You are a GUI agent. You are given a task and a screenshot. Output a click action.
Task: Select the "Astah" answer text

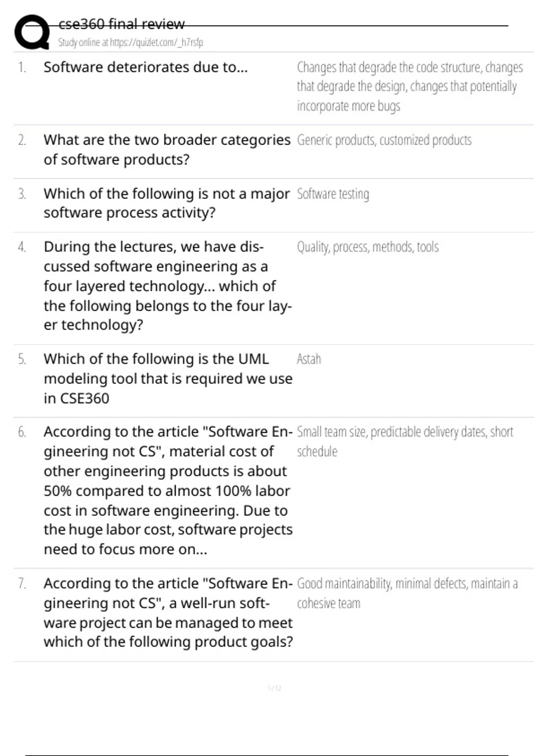(309, 359)
